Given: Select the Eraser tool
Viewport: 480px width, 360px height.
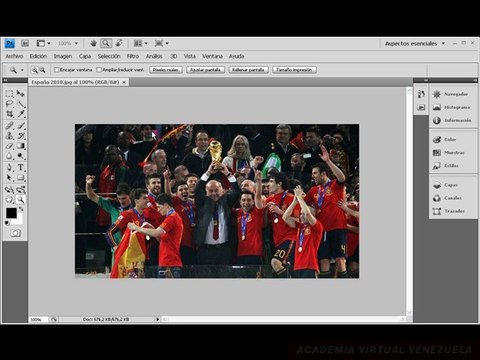Looking at the screenshot, I should pyautogui.click(x=9, y=146).
